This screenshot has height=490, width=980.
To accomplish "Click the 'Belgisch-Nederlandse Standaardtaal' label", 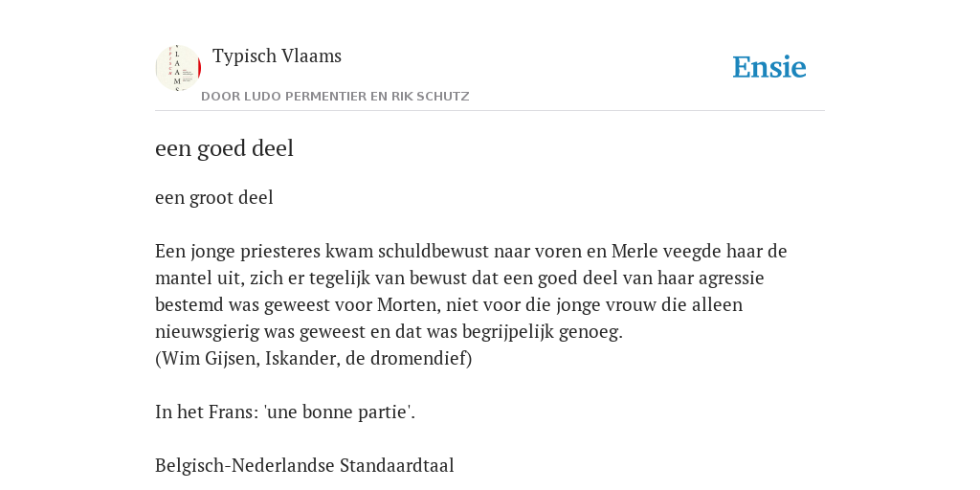I will (304, 466).
